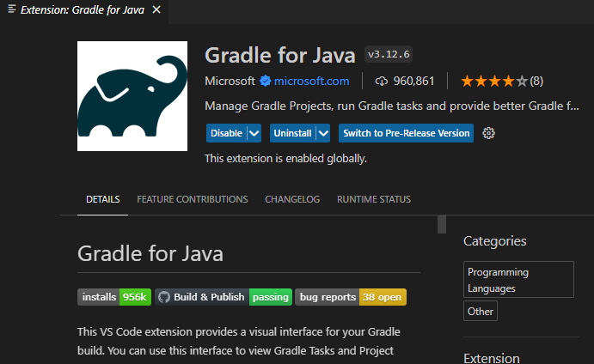The height and width of the screenshot is (364, 594).
Task: Open the RUNTIME STATUS tab
Action: [374, 199]
